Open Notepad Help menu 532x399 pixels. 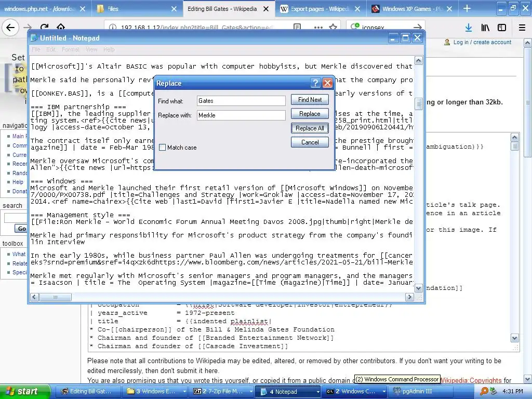click(109, 49)
